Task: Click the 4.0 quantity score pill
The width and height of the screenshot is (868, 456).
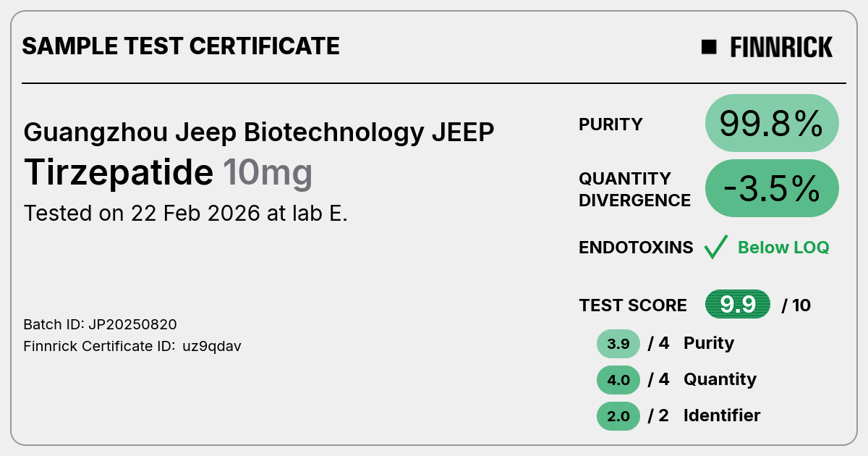Action: coord(618,380)
